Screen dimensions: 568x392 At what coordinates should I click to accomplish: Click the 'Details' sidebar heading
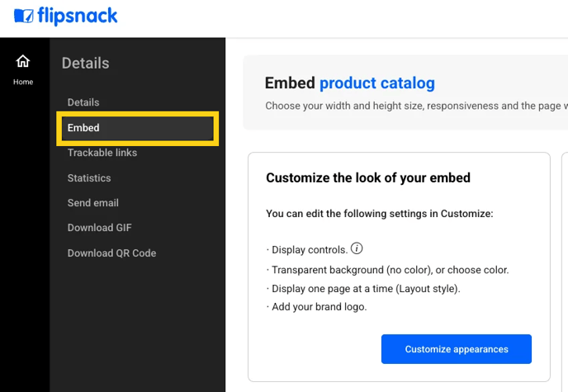tap(86, 64)
